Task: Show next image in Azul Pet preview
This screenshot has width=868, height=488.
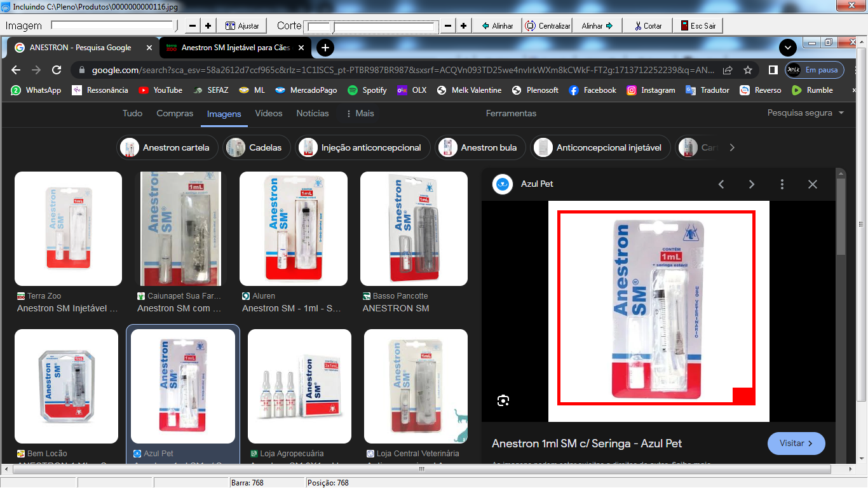Action: pos(752,184)
